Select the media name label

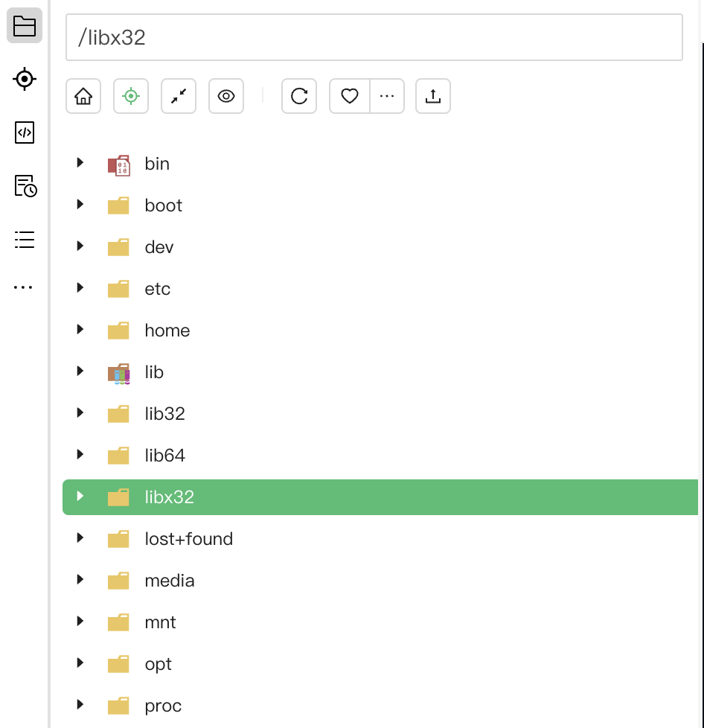pos(170,581)
